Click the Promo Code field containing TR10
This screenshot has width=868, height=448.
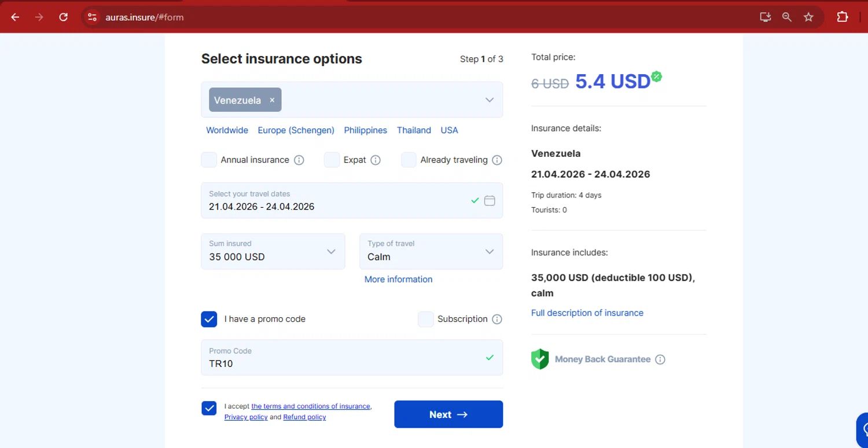[352, 357]
